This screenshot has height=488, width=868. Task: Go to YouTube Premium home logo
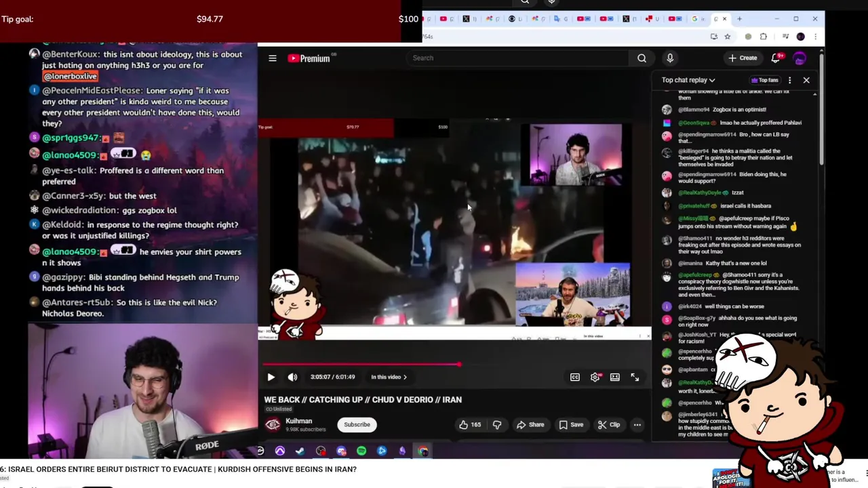[309, 58]
